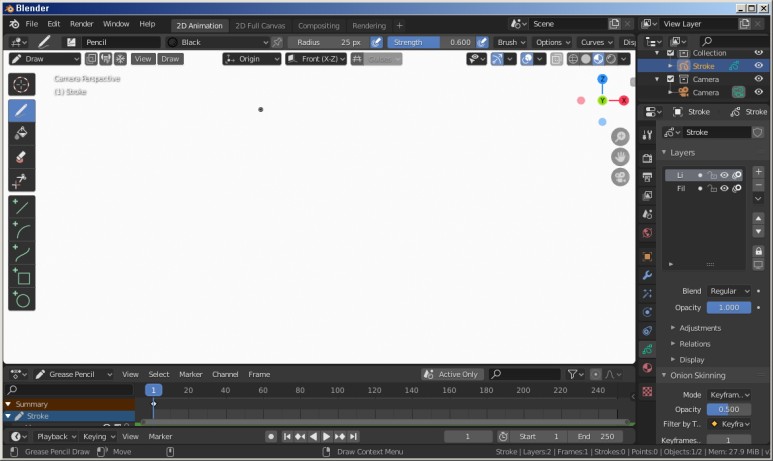Open the Render properties tab
The image size is (773, 461).
pyautogui.click(x=647, y=158)
